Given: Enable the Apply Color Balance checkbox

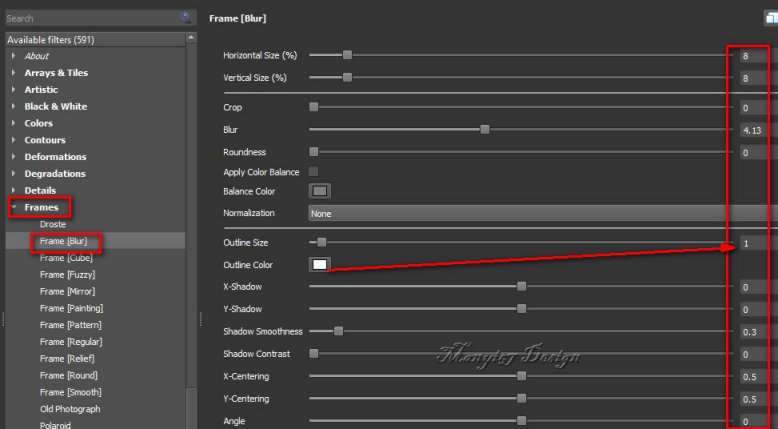Looking at the screenshot, I should tap(314, 172).
